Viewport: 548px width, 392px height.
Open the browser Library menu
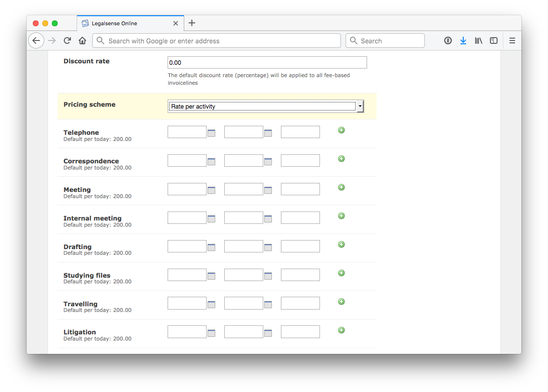coord(478,40)
